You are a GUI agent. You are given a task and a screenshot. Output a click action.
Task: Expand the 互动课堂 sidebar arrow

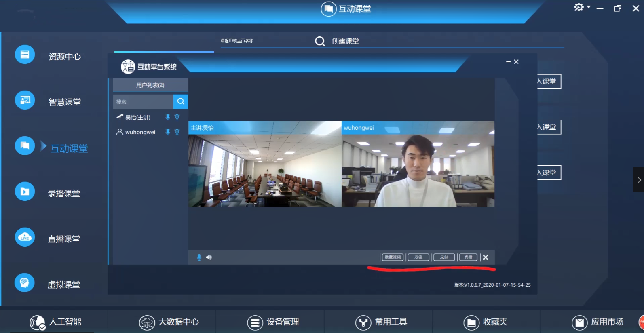[44, 146]
